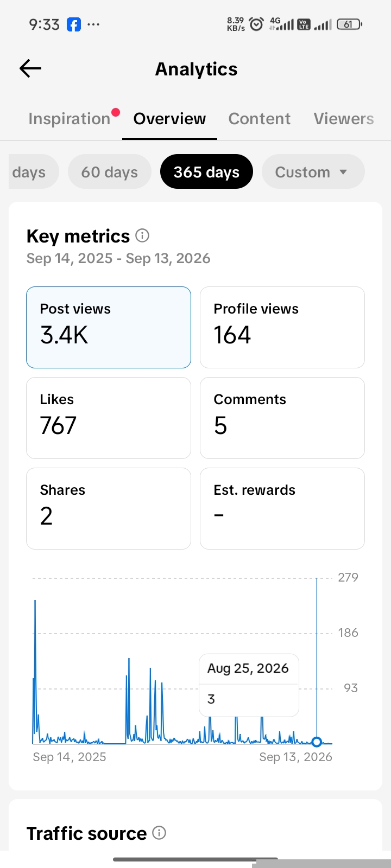Select the 365 days range
Image resolution: width=391 pixels, height=868 pixels.
206,171
